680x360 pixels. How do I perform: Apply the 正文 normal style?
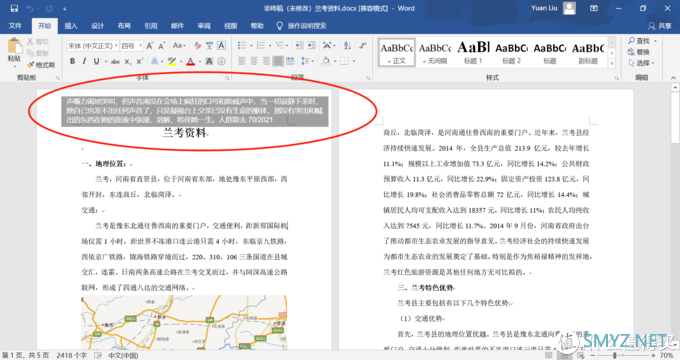point(396,52)
